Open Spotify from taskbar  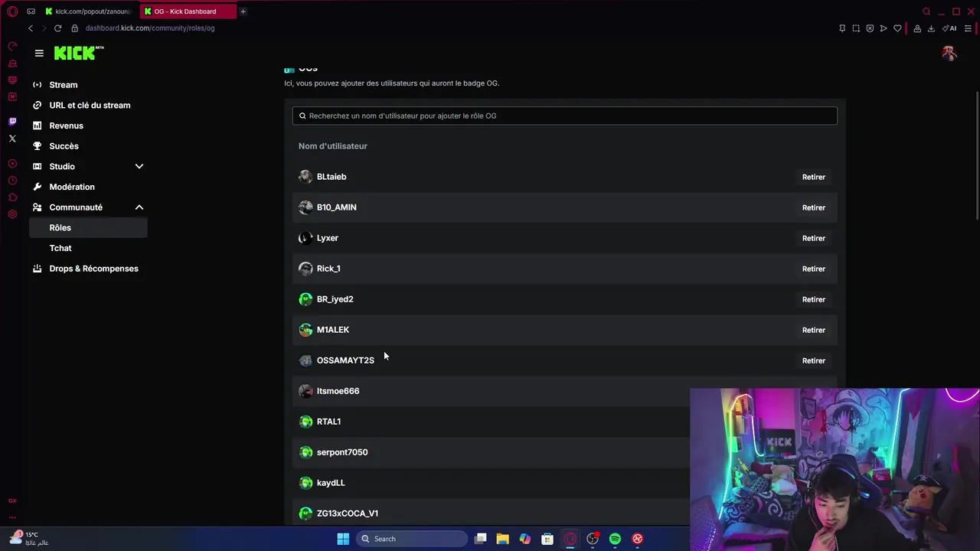point(615,539)
